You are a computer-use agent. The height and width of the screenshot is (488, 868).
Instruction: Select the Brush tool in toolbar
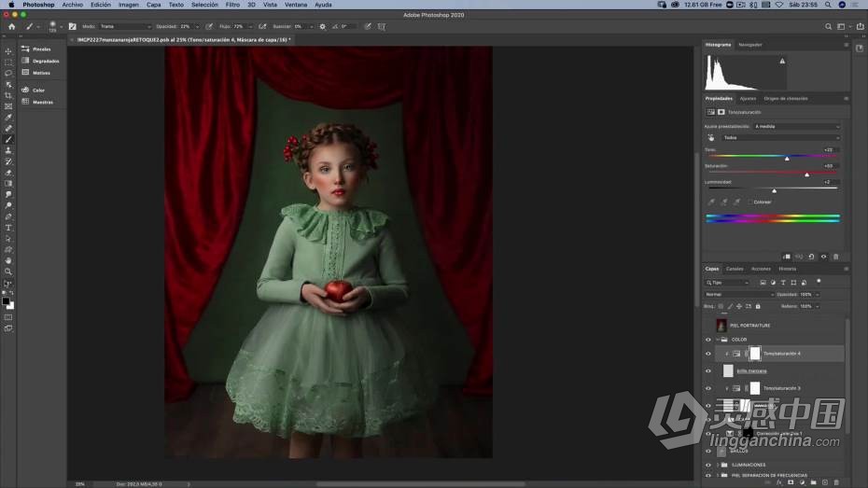(x=8, y=140)
